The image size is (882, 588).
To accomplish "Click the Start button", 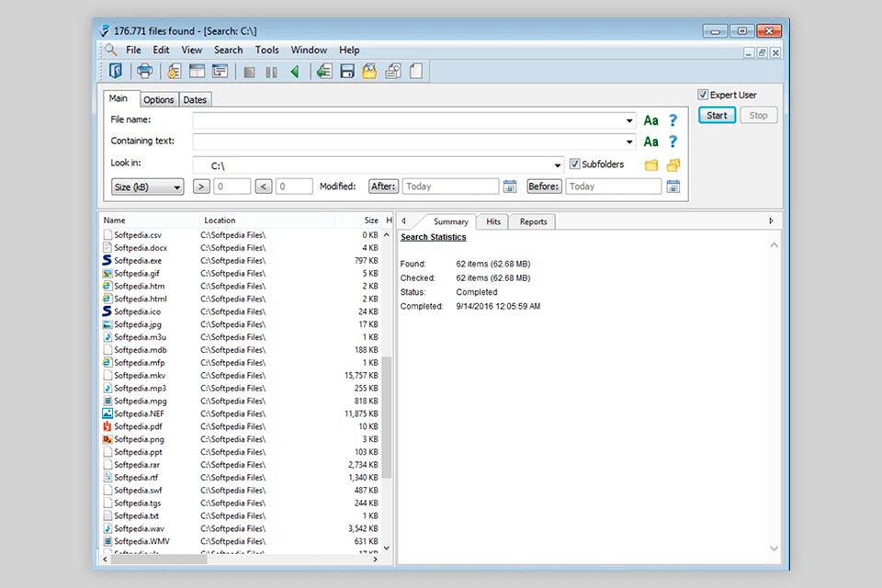I will pyautogui.click(x=718, y=116).
